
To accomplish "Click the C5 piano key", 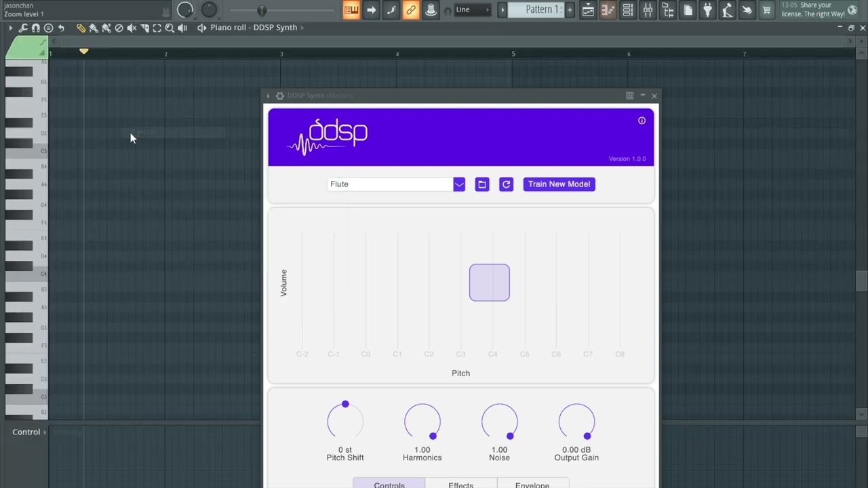I will (x=26, y=150).
